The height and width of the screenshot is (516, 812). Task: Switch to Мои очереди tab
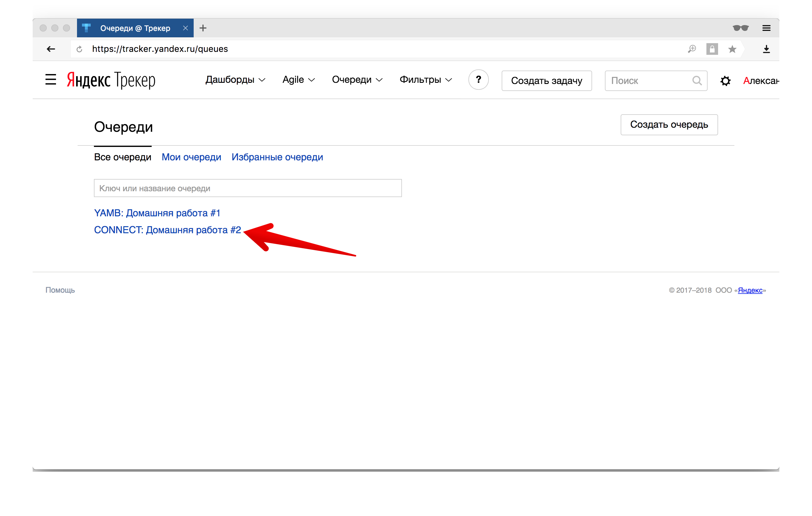(191, 157)
